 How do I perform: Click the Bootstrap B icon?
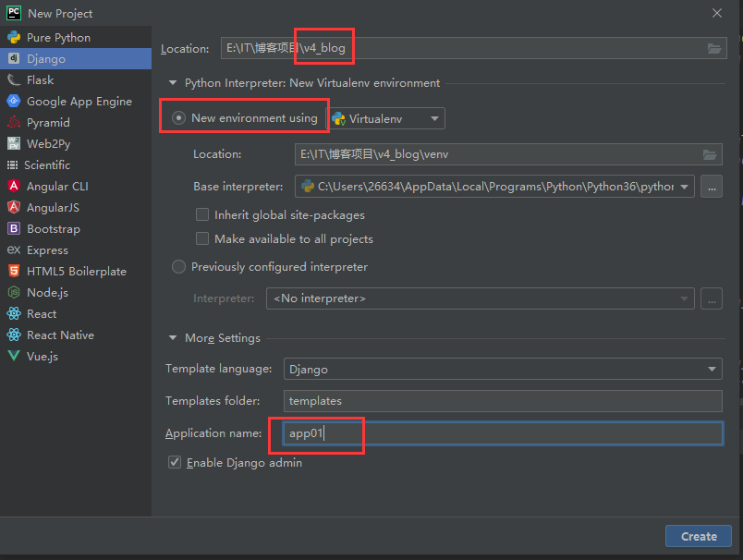point(14,228)
